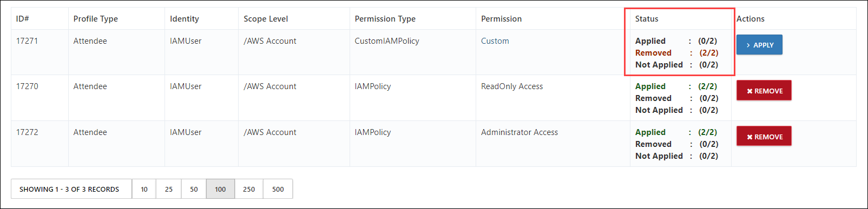Remove the ReadOnly Access permission

click(764, 91)
